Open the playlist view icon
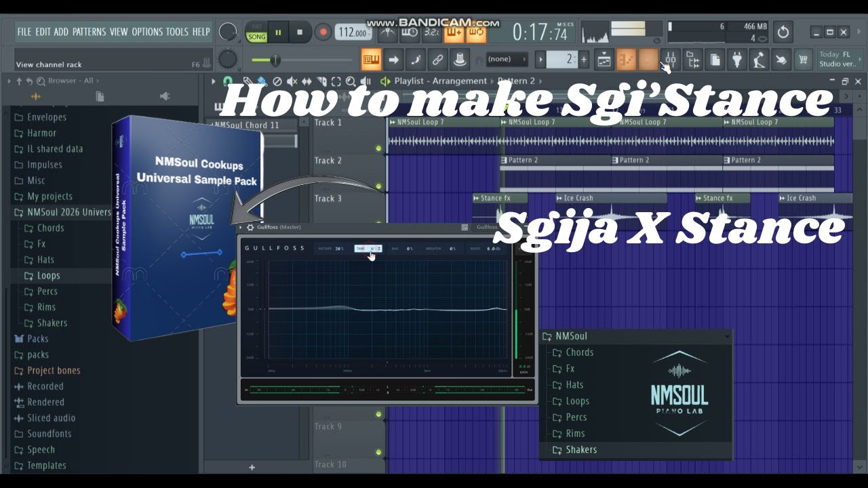 pos(604,60)
